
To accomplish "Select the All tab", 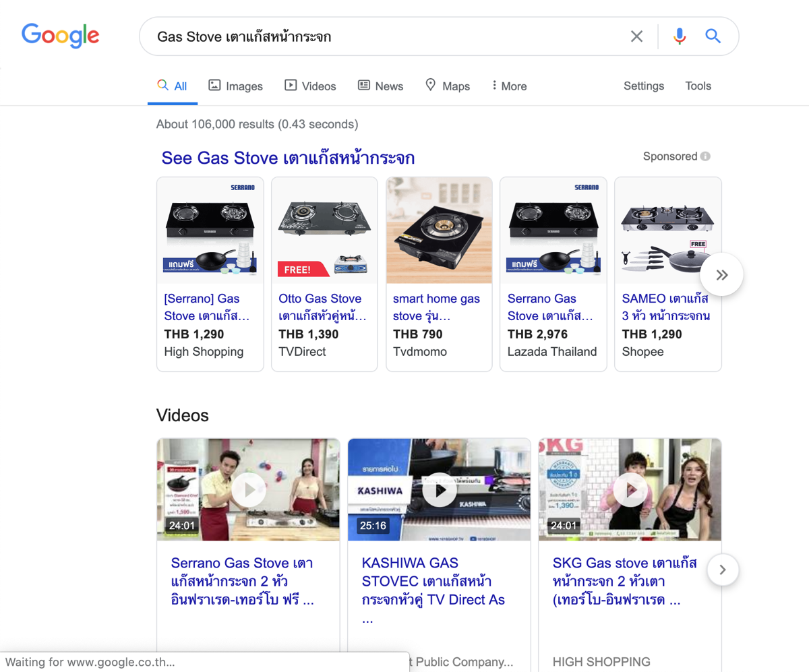I will [x=173, y=86].
